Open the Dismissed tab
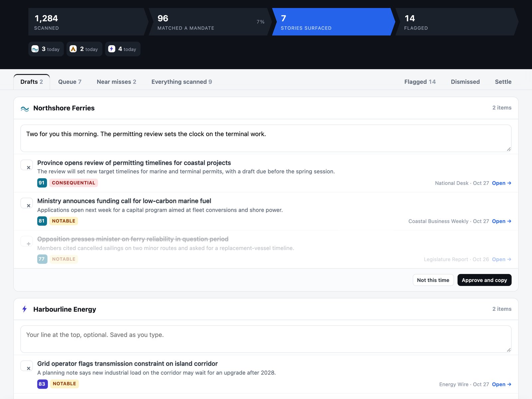This screenshot has width=532, height=399. coord(465,82)
